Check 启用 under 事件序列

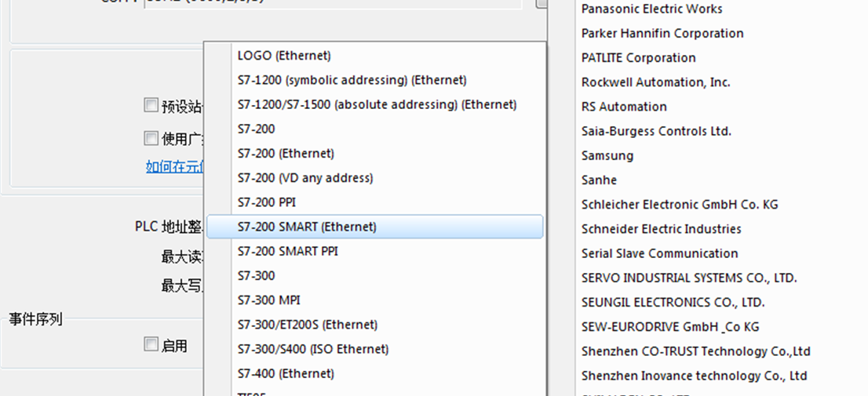(x=151, y=344)
